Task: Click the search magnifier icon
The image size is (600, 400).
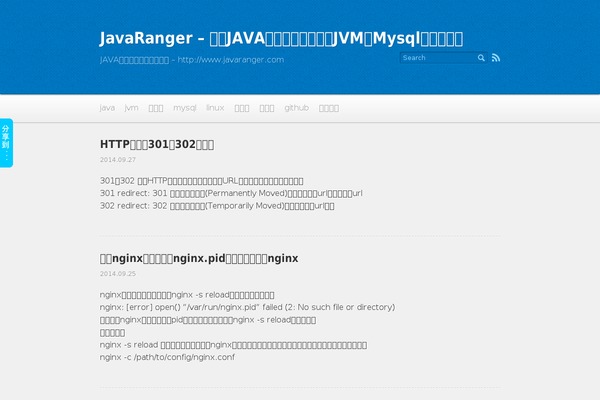Action: tap(481, 58)
